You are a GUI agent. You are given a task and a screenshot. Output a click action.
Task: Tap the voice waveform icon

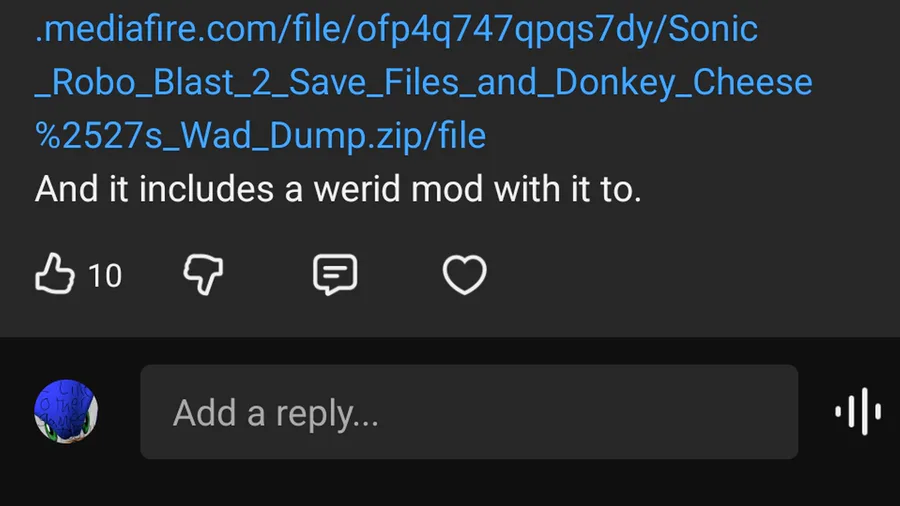click(x=858, y=412)
